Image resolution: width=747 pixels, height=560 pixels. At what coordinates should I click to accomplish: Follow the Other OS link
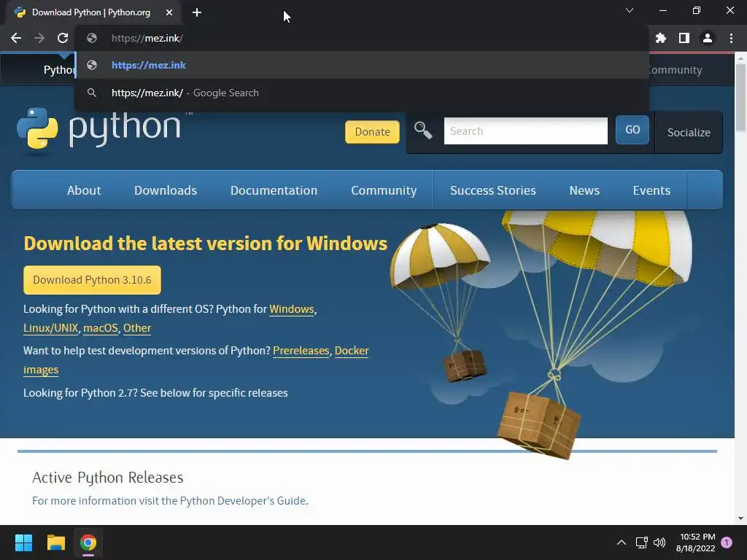(137, 328)
